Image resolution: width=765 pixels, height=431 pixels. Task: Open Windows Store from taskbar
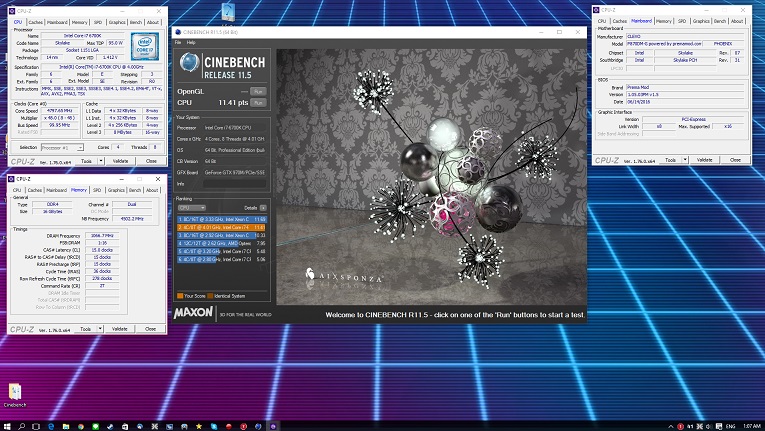(x=125, y=426)
